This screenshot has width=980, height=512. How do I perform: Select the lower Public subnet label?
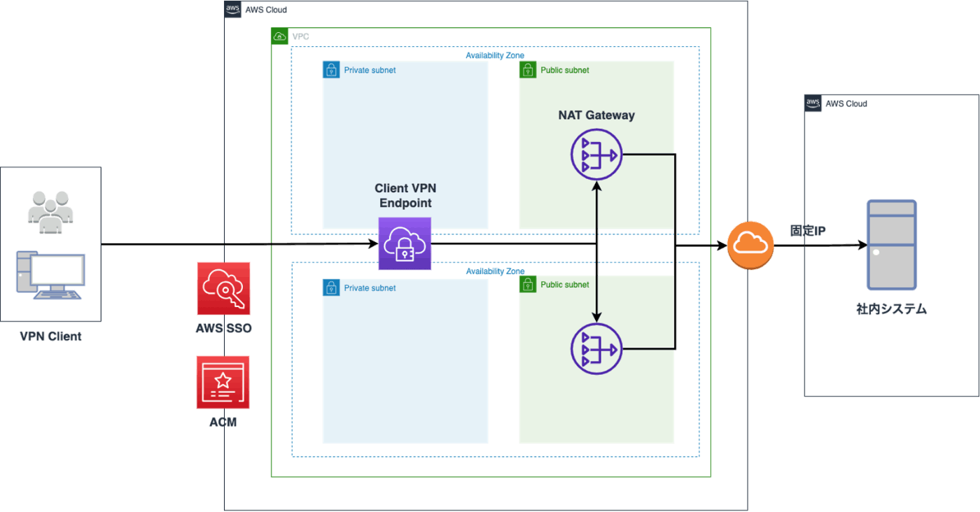[x=565, y=285]
